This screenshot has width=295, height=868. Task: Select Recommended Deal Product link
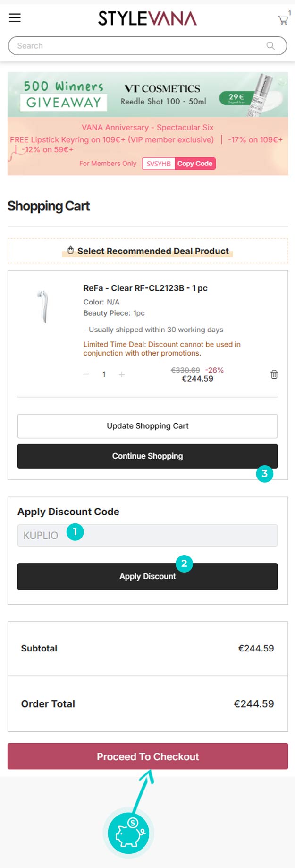(147, 251)
